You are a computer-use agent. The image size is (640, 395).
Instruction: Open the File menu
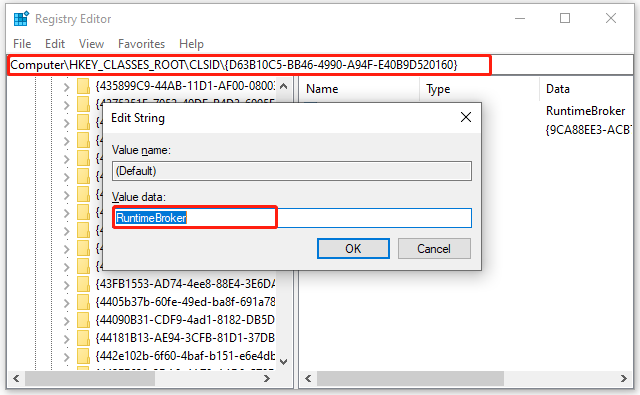click(22, 44)
